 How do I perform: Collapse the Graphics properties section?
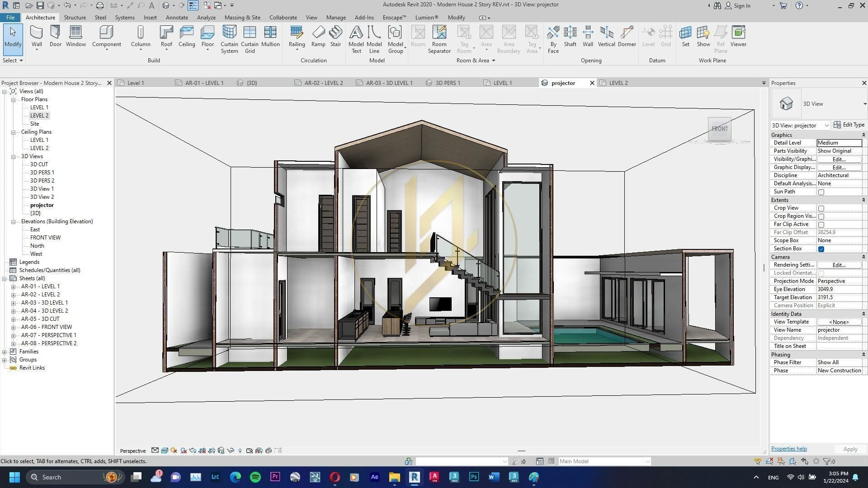(x=863, y=135)
